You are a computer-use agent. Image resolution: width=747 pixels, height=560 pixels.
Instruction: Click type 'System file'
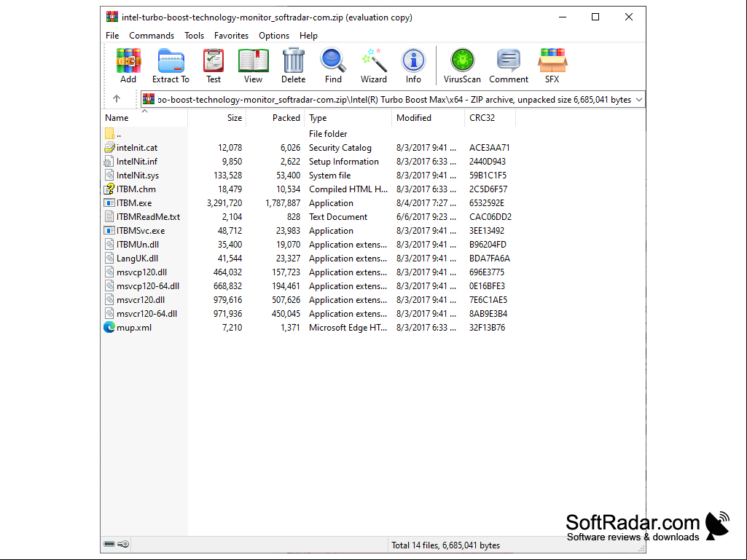pyautogui.click(x=329, y=176)
